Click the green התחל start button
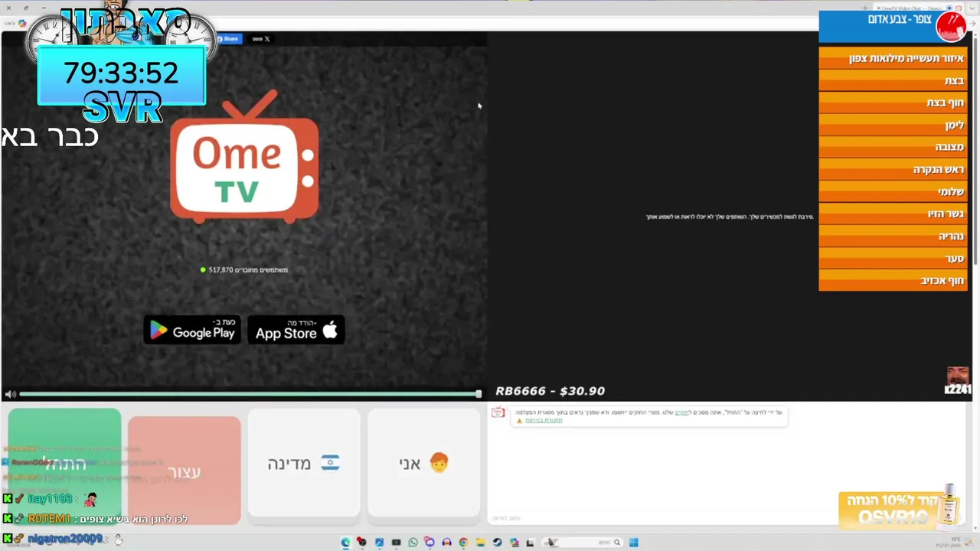 (x=65, y=467)
